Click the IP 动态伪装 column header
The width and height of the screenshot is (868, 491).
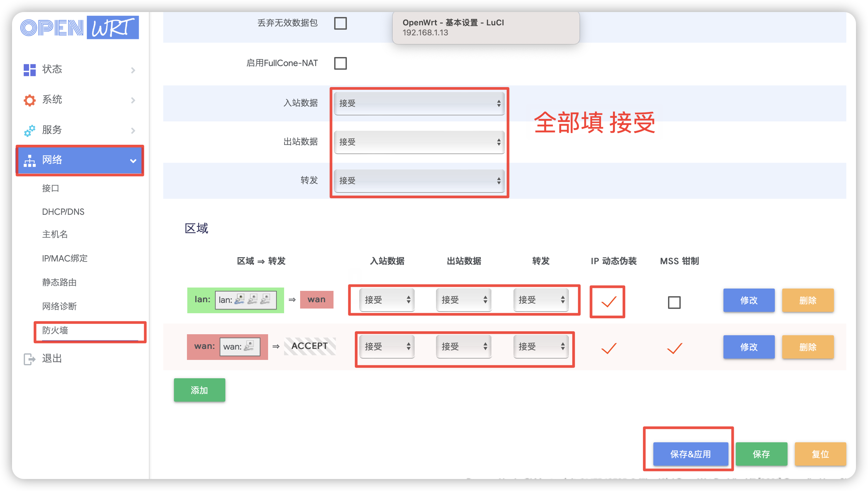614,262
